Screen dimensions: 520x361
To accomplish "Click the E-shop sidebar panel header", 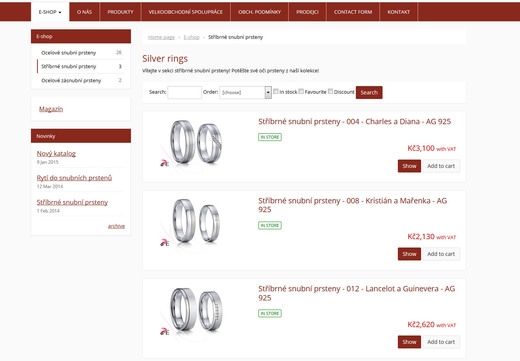I will point(81,36).
